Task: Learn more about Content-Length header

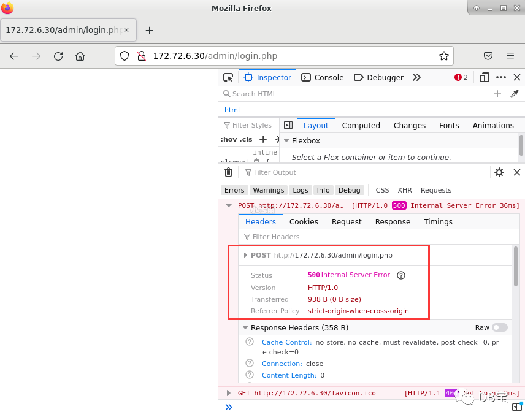Action: [250, 375]
